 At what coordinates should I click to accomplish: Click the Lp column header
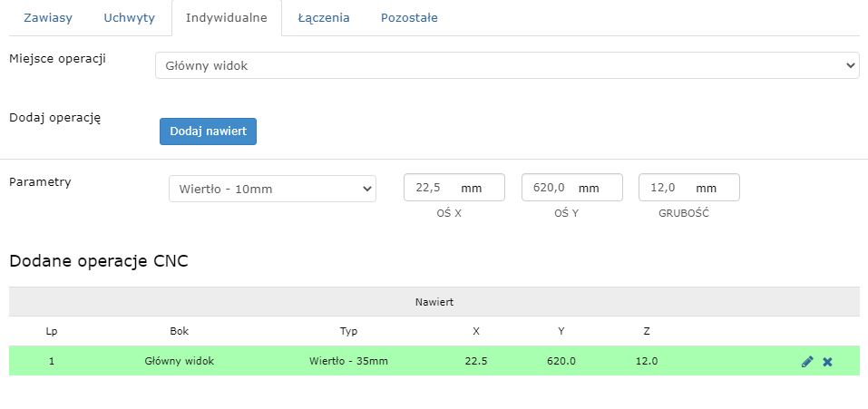tap(52, 331)
